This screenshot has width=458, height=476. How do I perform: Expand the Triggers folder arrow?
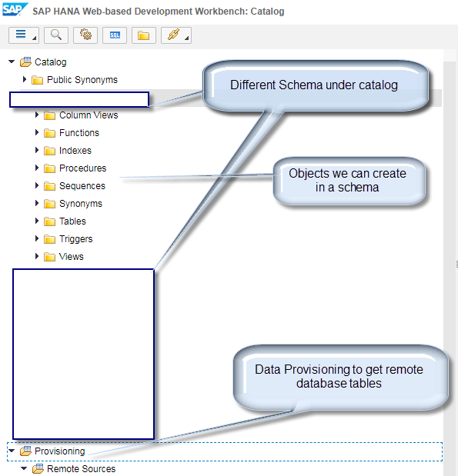(x=37, y=238)
